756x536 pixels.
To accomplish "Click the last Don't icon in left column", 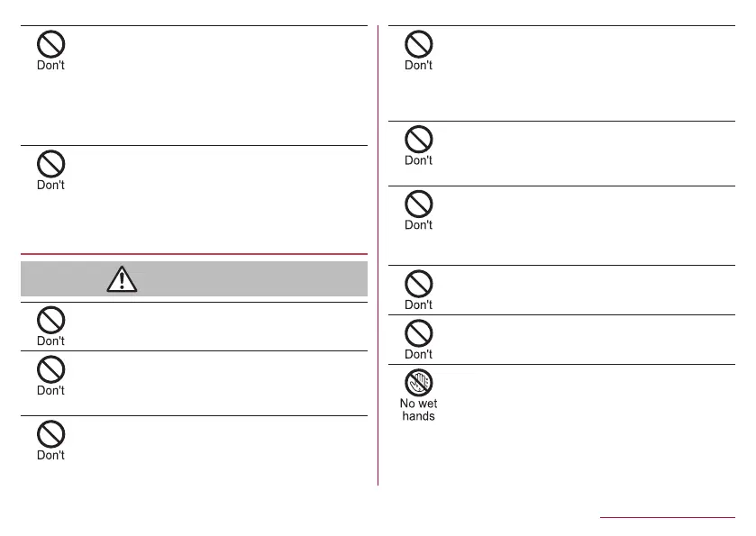I will point(50,435).
